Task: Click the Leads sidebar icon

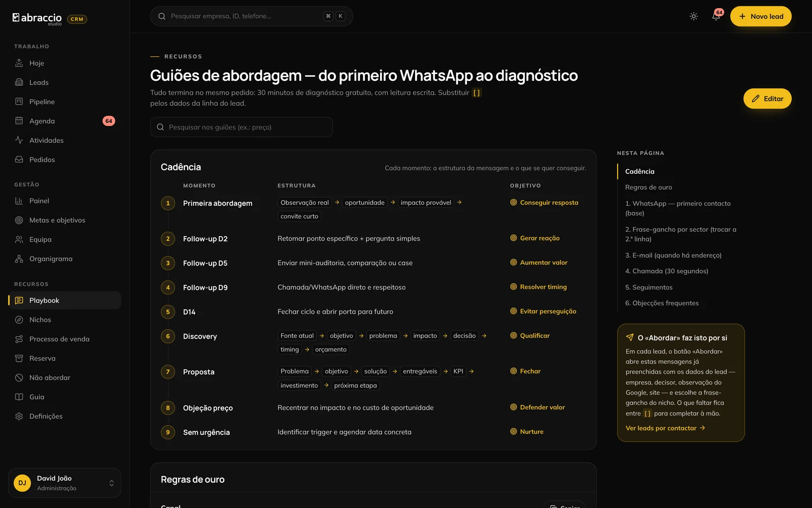Action: (x=19, y=82)
